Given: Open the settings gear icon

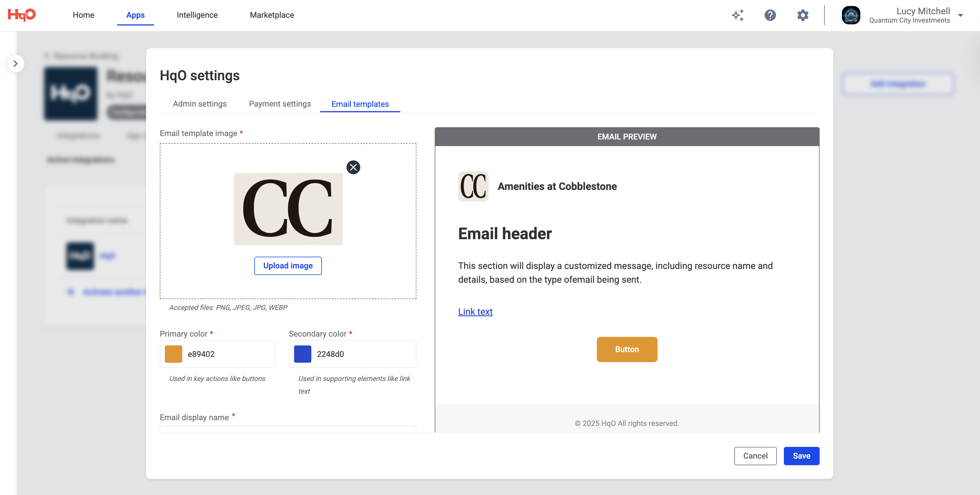Looking at the screenshot, I should click(x=803, y=15).
